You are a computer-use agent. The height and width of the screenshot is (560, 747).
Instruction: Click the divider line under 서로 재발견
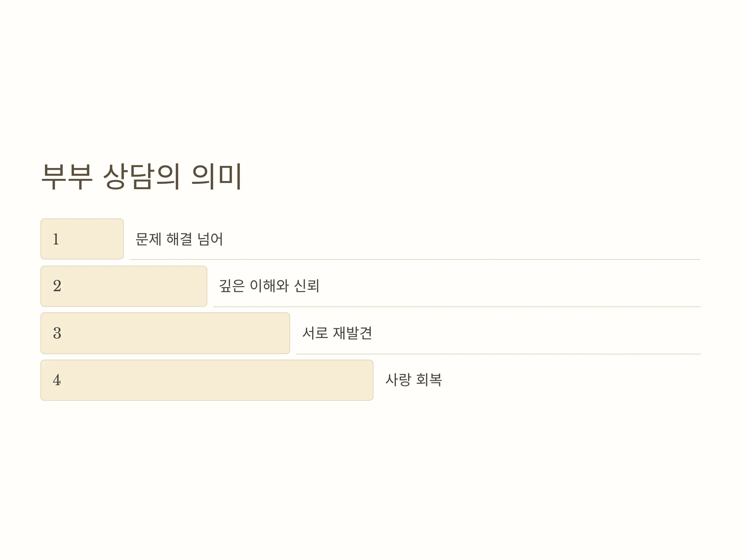pos(498,354)
